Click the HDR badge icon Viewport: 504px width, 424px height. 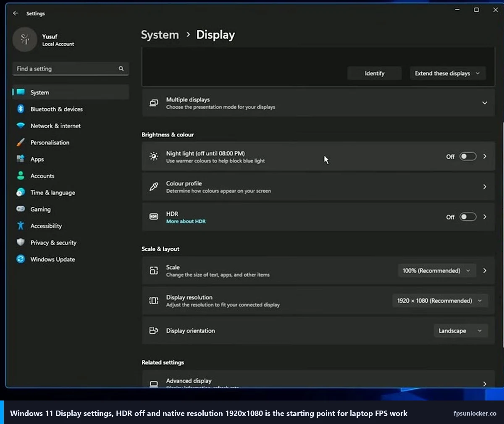[154, 217]
